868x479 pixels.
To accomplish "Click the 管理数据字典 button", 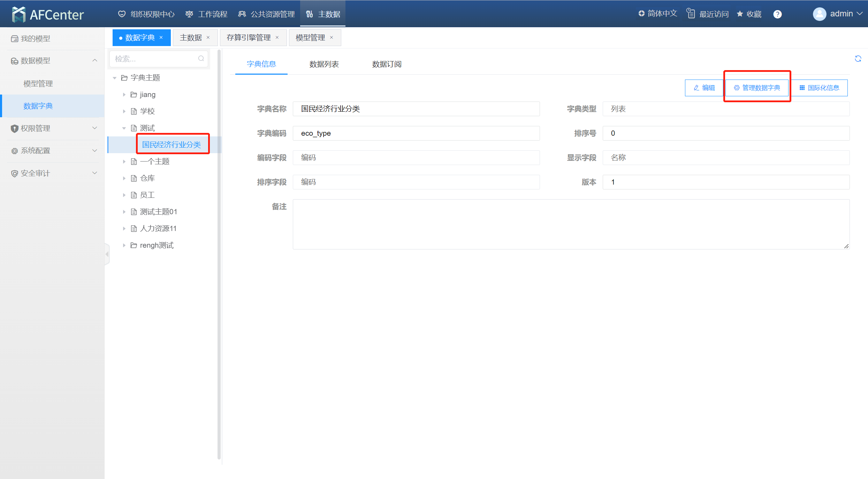I will point(757,88).
